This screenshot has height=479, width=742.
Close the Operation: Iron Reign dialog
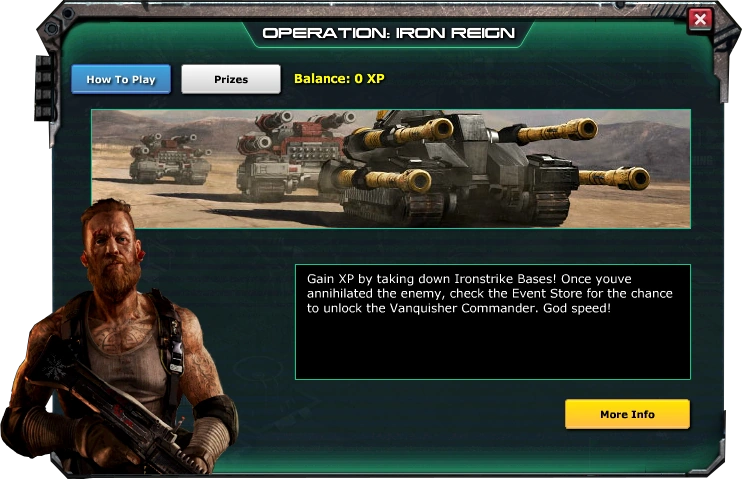700,19
